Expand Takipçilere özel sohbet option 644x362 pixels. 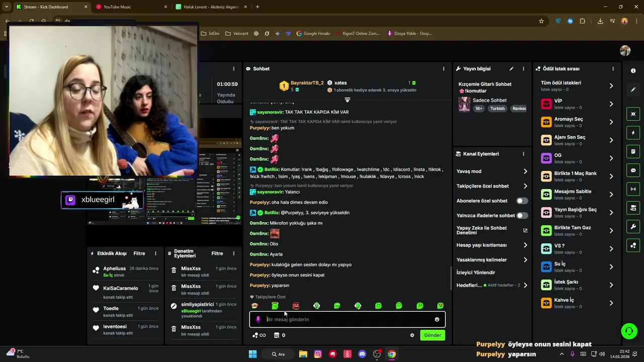pos(491,186)
